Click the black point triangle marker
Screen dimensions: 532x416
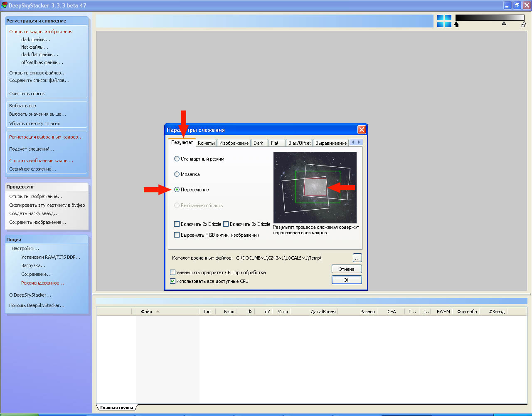[x=456, y=25]
